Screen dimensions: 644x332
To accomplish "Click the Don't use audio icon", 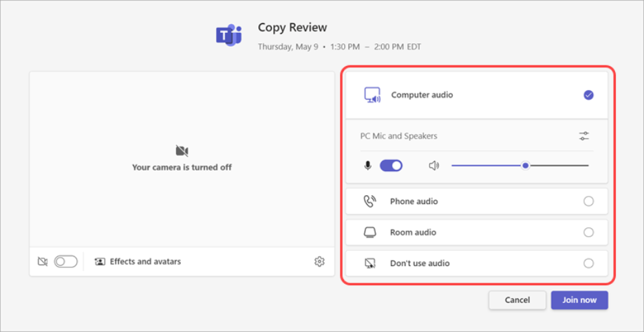I will 370,263.
